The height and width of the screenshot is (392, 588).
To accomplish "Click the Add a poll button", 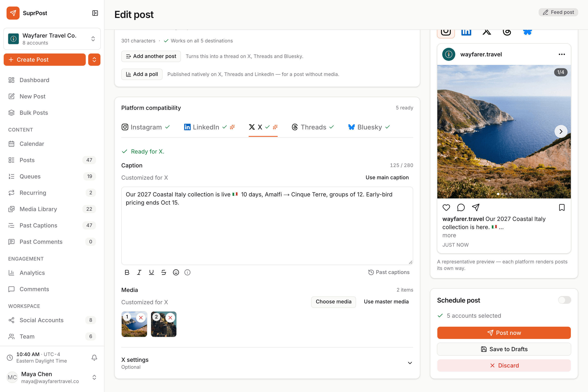I will (142, 74).
